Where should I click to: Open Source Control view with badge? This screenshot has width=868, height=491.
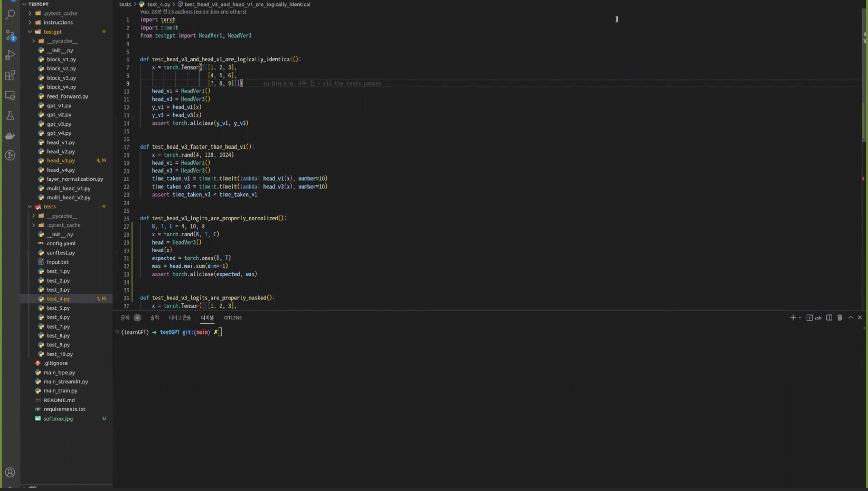(10, 35)
